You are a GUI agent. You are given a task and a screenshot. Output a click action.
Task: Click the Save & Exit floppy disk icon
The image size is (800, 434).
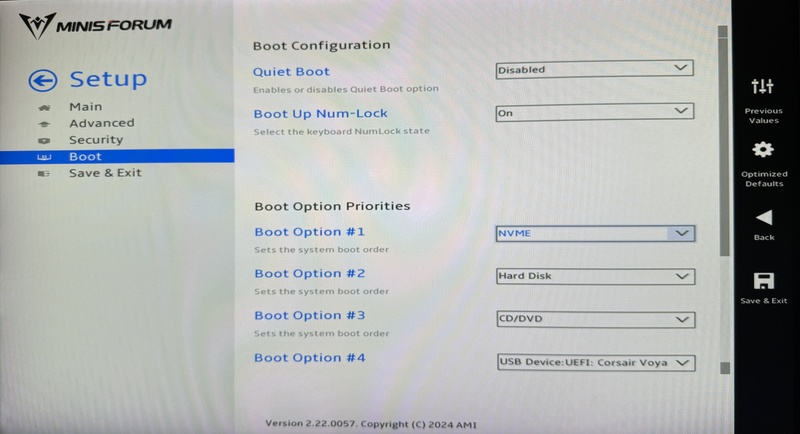pos(763,281)
